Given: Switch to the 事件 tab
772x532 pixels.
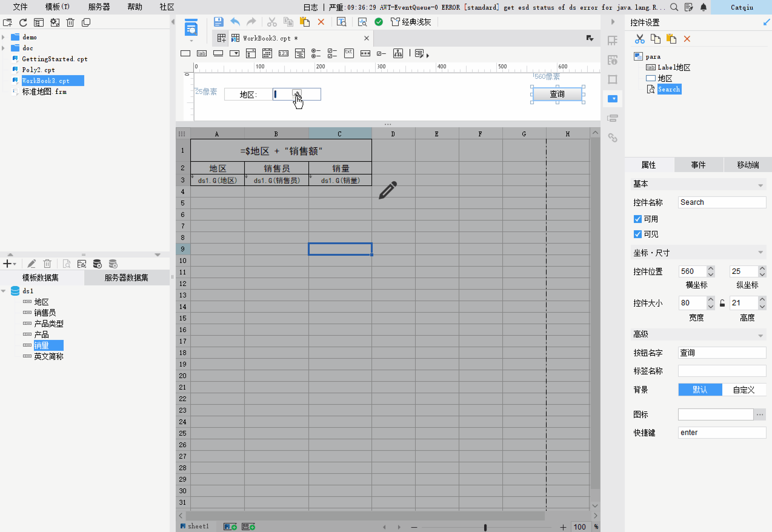Looking at the screenshot, I should point(698,165).
